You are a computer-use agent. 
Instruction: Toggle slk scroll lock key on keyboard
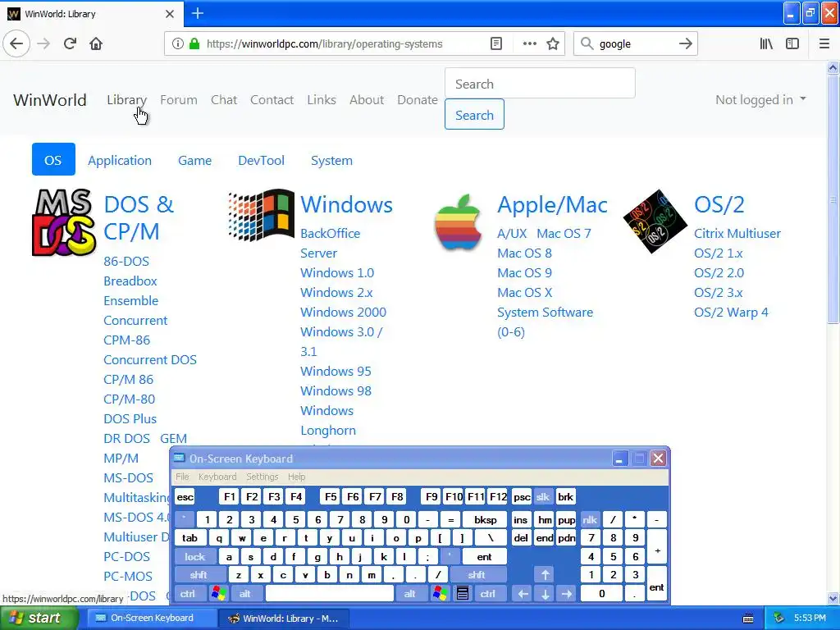click(x=543, y=496)
